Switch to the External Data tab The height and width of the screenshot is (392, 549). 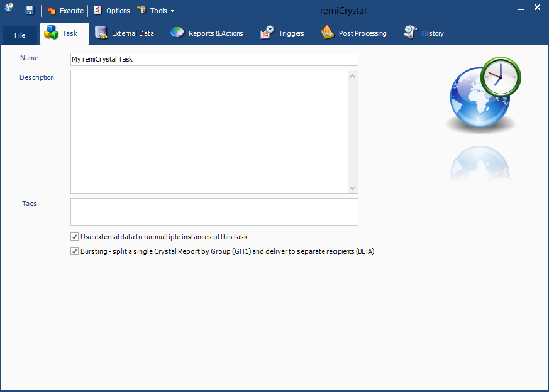coord(125,33)
